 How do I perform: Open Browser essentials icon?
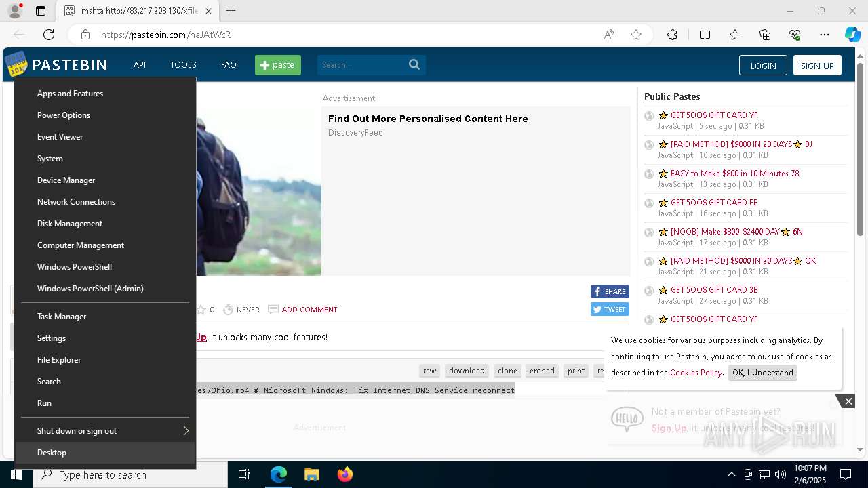795,35
